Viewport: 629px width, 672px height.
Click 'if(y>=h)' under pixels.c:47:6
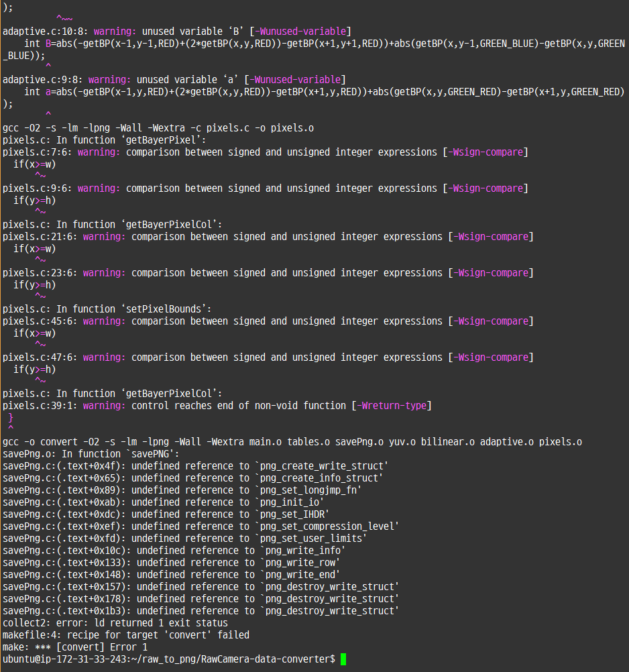pyautogui.click(x=35, y=370)
